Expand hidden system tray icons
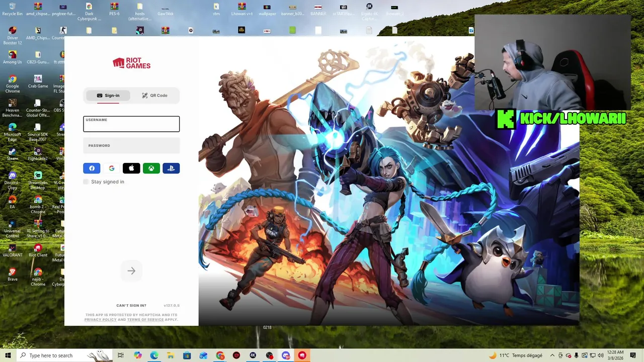Viewport: 644px width, 362px height. 552,355
